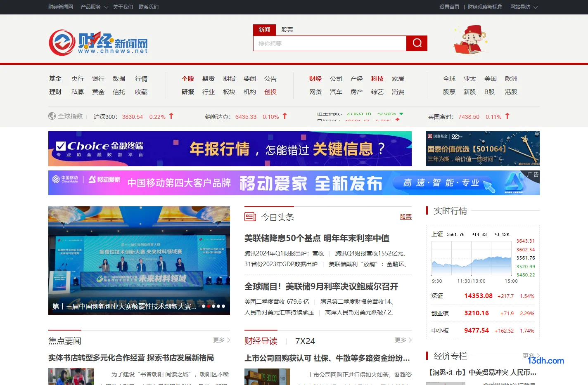Expand 产品服务 dropdown in top bar
The height and width of the screenshot is (385, 588).
click(95, 7)
